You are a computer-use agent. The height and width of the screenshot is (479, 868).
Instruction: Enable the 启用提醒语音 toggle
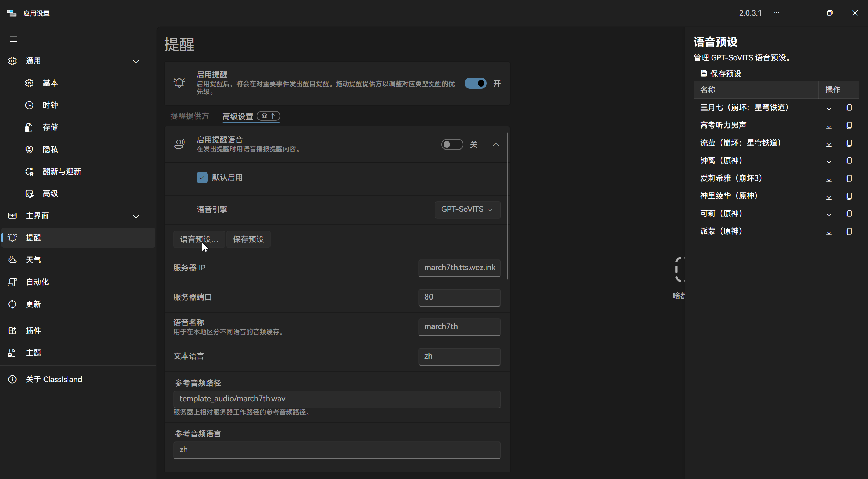(x=452, y=144)
